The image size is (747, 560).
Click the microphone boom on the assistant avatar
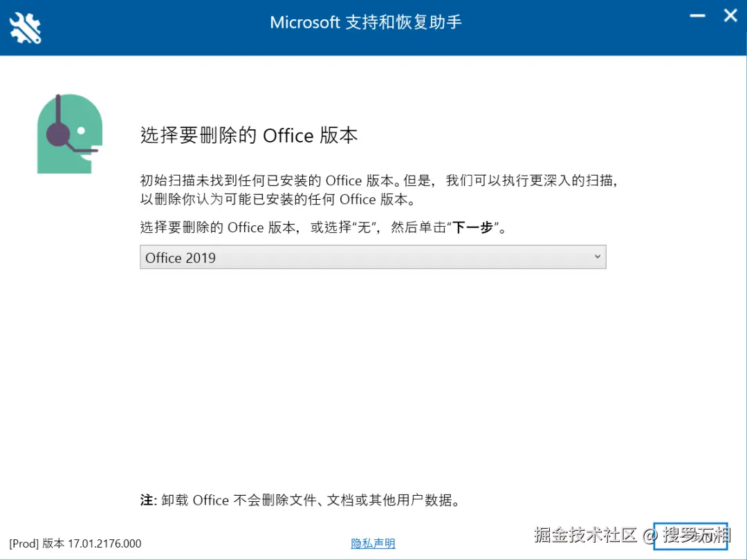point(83,149)
